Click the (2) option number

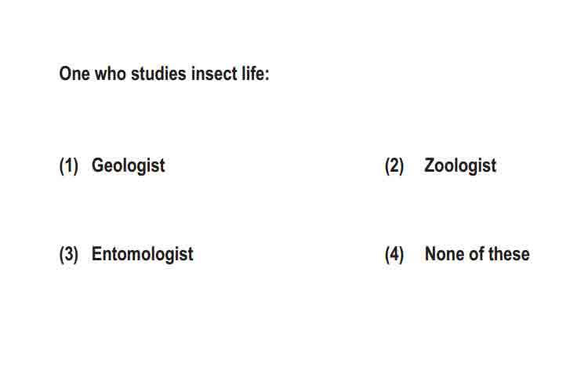pyautogui.click(x=394, y=165)
